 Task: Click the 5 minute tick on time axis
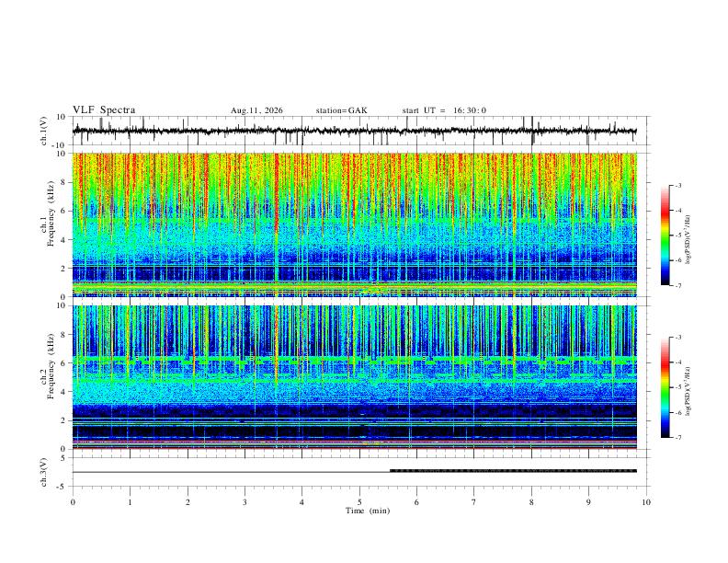point(359,502)
